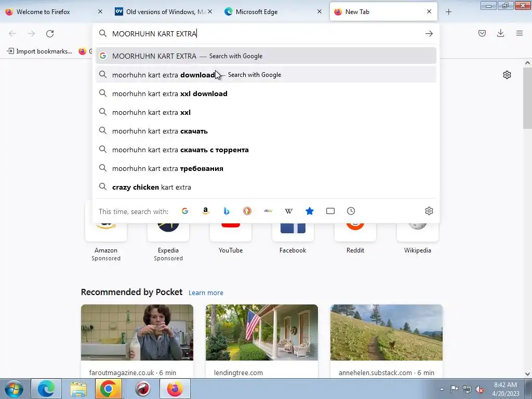Open File Explorer from taskbar

(x=78, y=389)
